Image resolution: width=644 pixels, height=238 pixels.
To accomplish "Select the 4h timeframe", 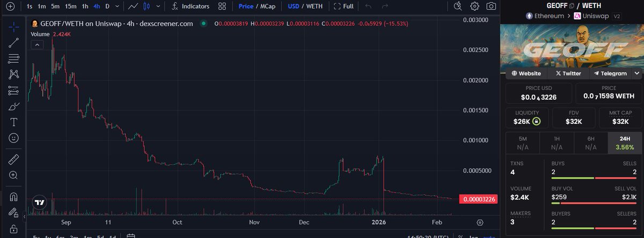I will tap(97, 6).
